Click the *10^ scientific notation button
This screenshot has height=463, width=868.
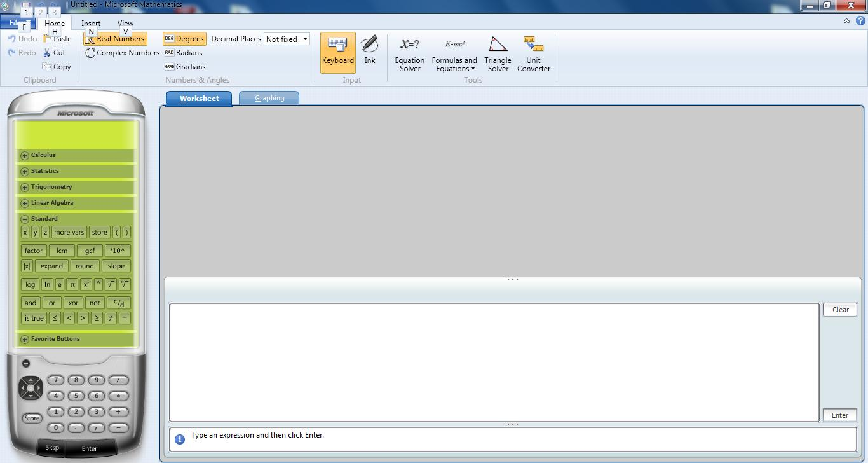pyautogui.click(x=118, y=251)
